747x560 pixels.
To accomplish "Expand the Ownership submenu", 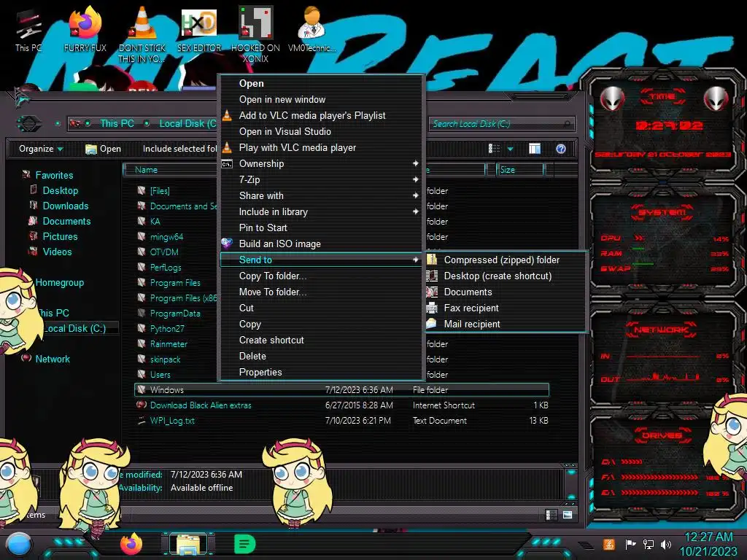I will [x=321, y=163].
